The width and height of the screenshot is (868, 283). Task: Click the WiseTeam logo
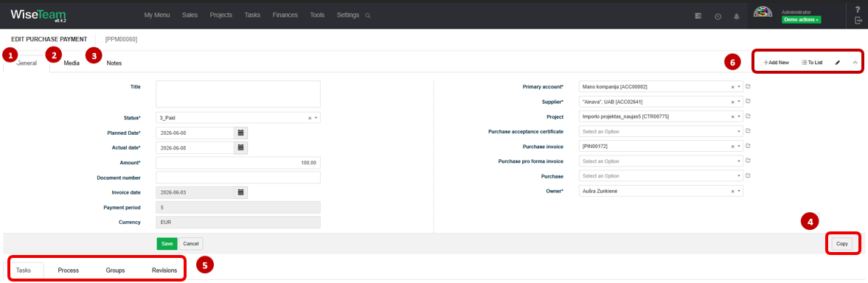click(x=38, y=15)
